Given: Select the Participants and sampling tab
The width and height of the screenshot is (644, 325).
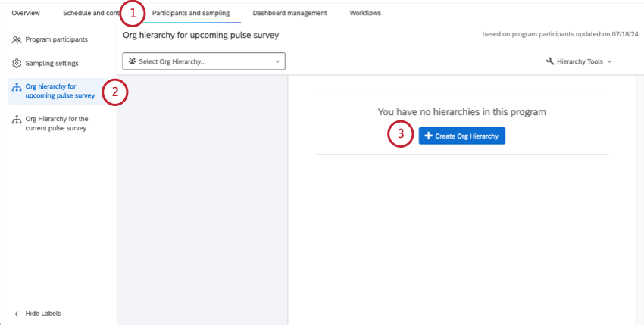Looking at the screenshot, I should (x=190, y=13).
